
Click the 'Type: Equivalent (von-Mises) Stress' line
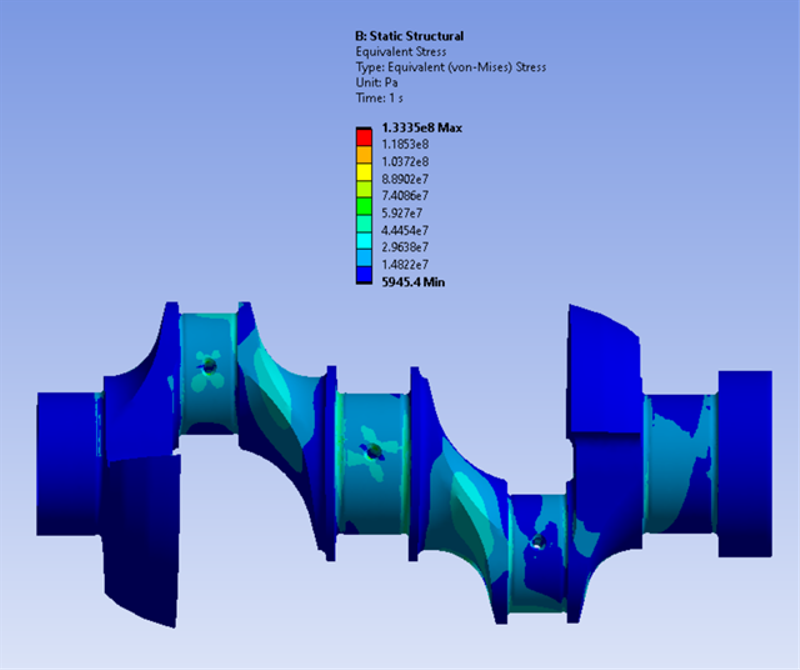point(451,67)
